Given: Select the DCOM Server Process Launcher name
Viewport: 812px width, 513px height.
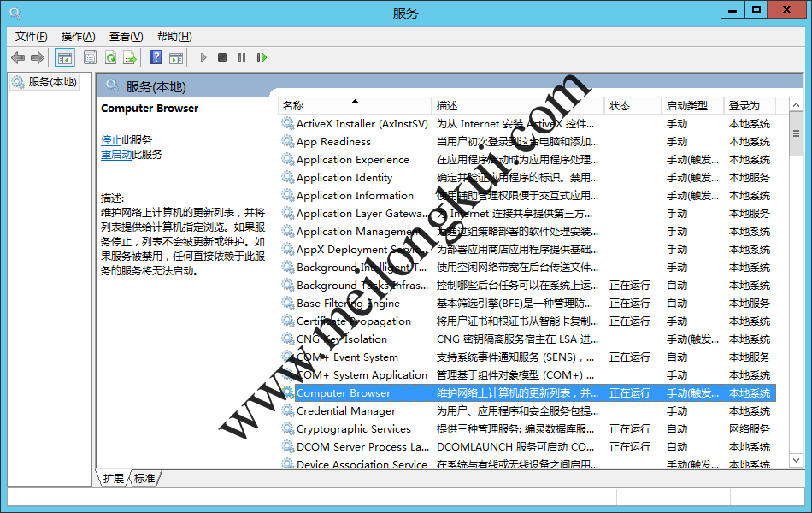Looking at the screenshot, I should pos(362,446).
